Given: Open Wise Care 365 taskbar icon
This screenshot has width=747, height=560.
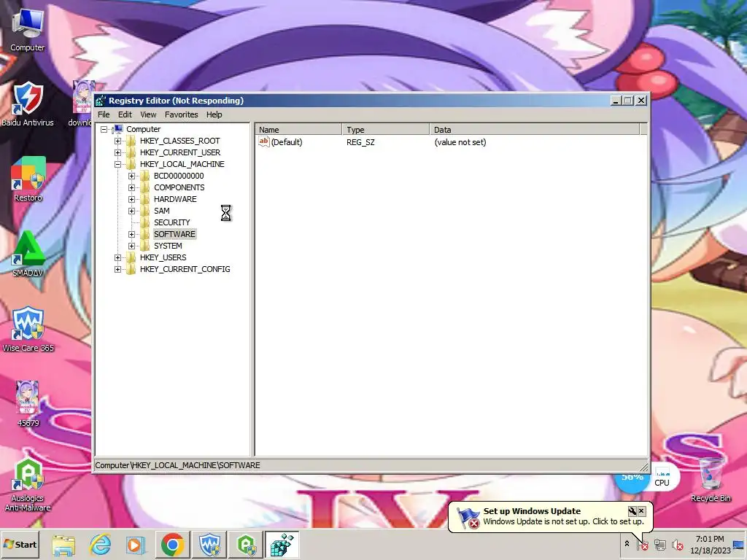Looking at the screenshot, I should 209,545.
